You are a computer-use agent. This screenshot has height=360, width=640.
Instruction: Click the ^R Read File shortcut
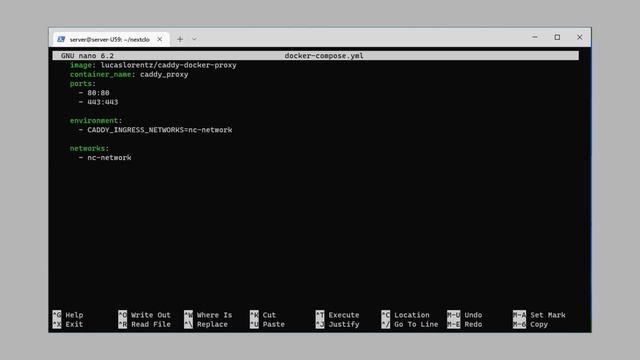pyautogui.click(x=144, y=324)
